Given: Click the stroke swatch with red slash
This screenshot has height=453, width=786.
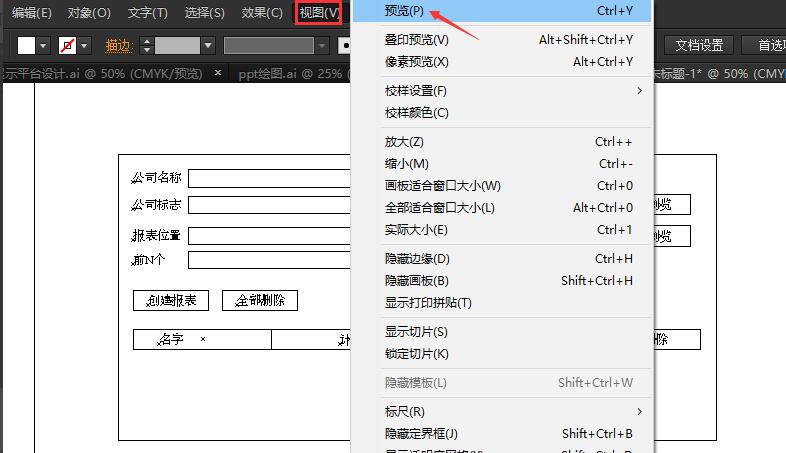Looking at the screenshot, I should coord(68,46).
